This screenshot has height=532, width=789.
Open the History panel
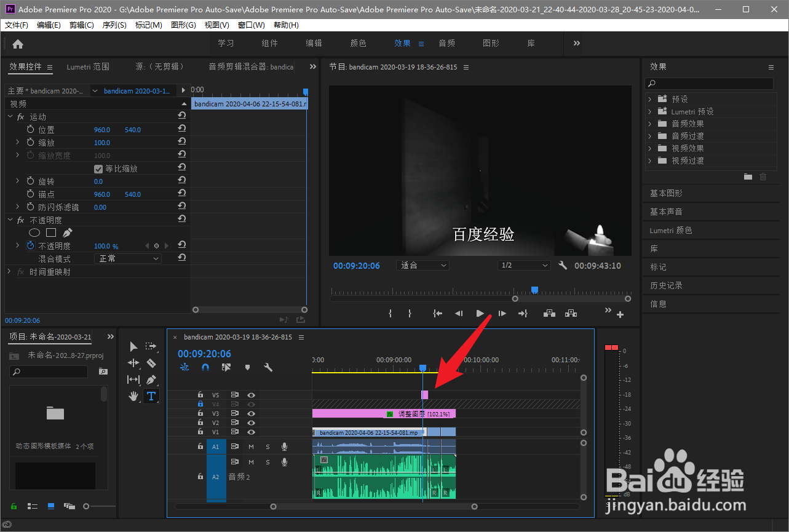pos(666,285)
